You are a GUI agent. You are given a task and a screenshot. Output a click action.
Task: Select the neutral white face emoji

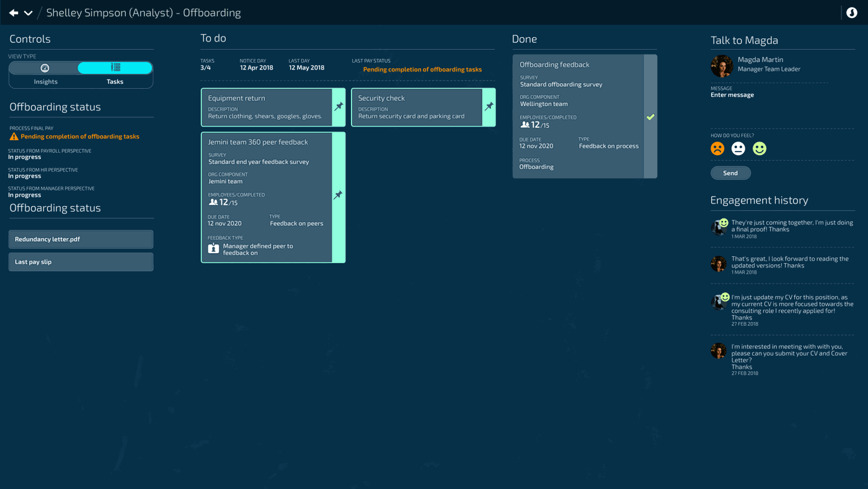click(738, 148)
